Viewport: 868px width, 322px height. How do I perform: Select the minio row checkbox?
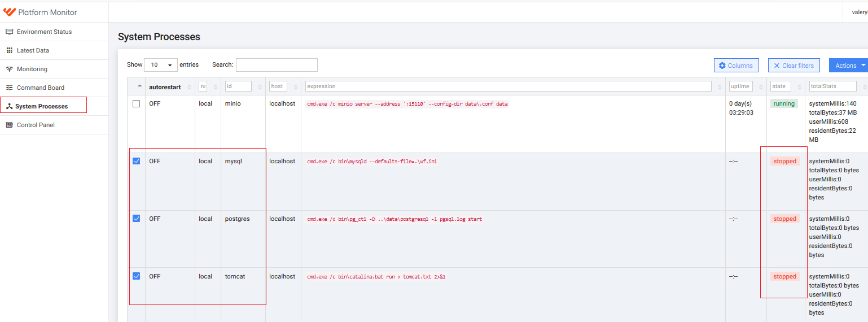(136, 104)
